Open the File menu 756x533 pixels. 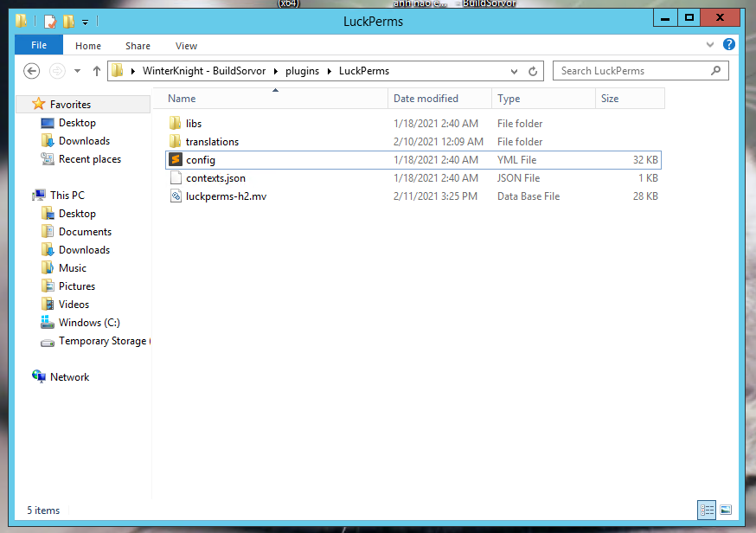click(39, 46)
